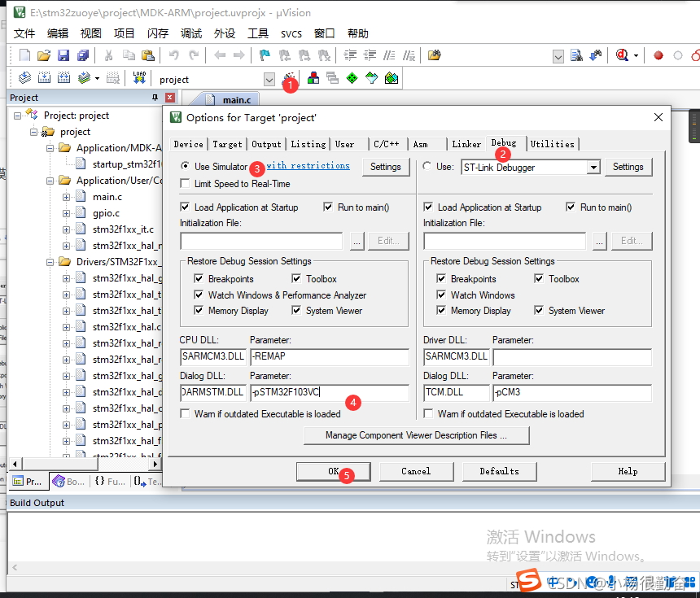Click the Start/Stop Debug Session icon

point(623,55)
